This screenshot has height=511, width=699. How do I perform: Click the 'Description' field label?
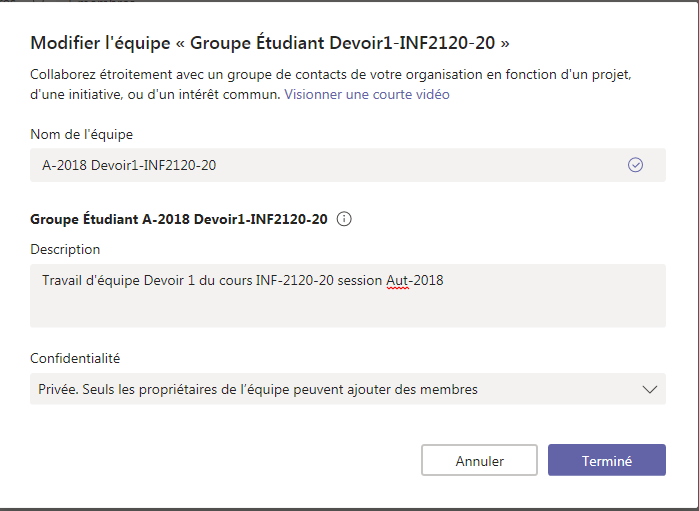65,249
